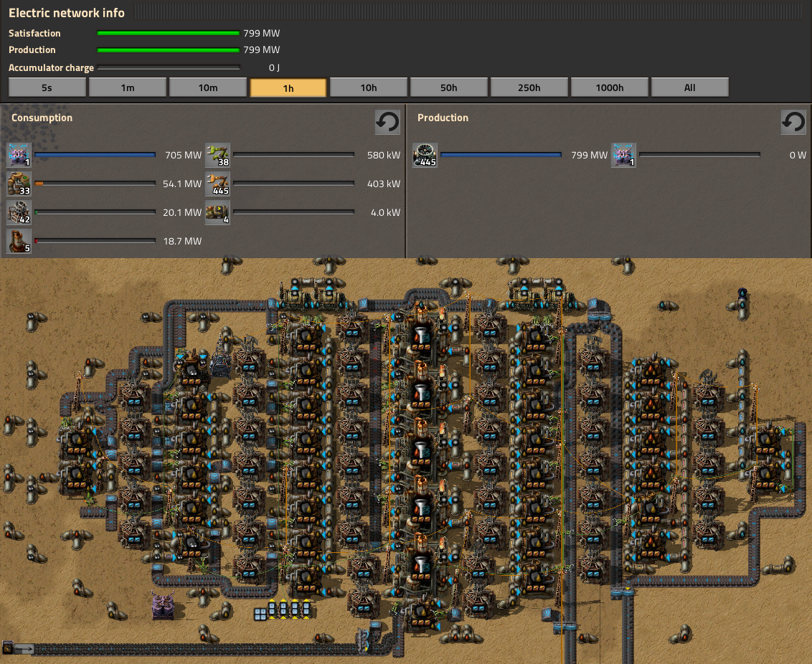The image size is (812, 664).
Task: Click the 580 kW value
Action: tap(384, 155)
